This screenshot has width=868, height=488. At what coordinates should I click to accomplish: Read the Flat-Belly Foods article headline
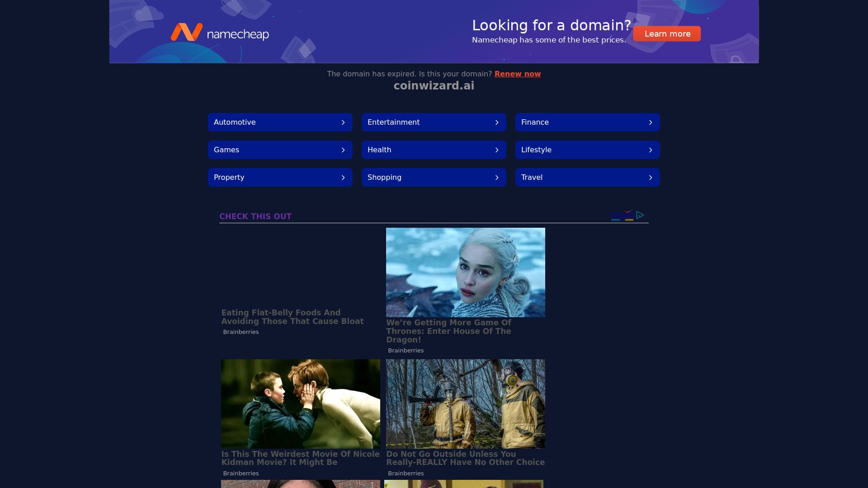click(x=292, y=317)
